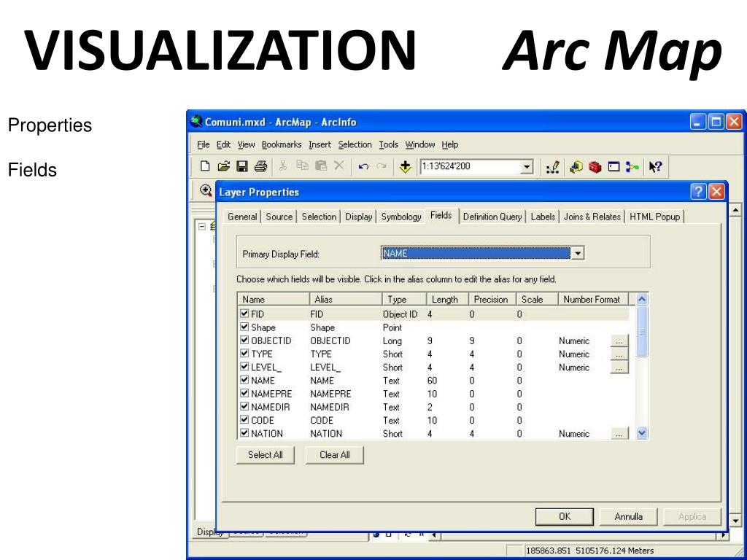
Task: Switch to the Joins & Relates tab
Action: (592, 217)
